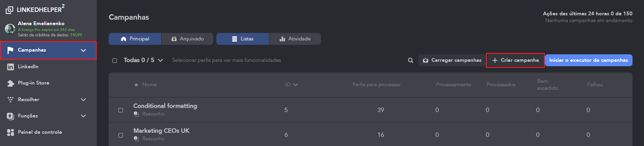644x146 pixels.
Task: Click the LinkedIn sidebar icon
Action: tap(10, 67)
